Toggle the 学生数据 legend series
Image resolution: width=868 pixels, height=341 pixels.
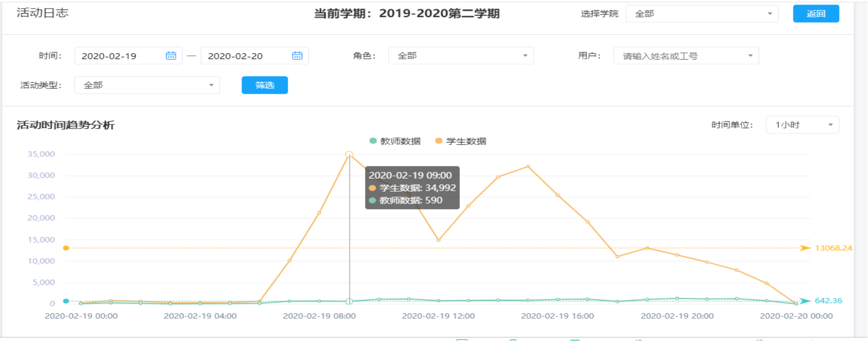click(461, 141)
